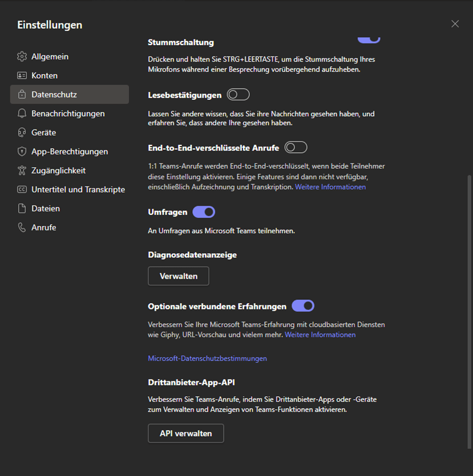The height and width of the screenshot is (476, 473).
Task: Click the Allgemein gear icon
Action: (x=22, y=56)
